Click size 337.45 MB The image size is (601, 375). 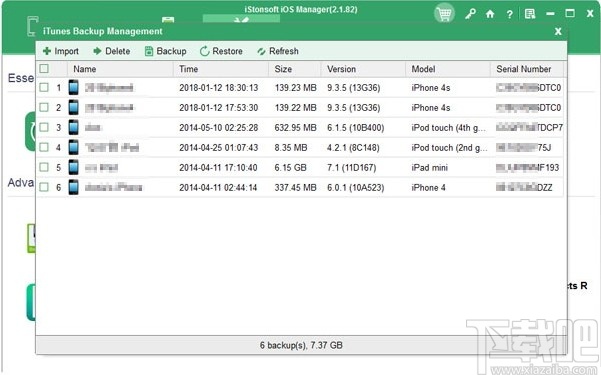[296, 188]
